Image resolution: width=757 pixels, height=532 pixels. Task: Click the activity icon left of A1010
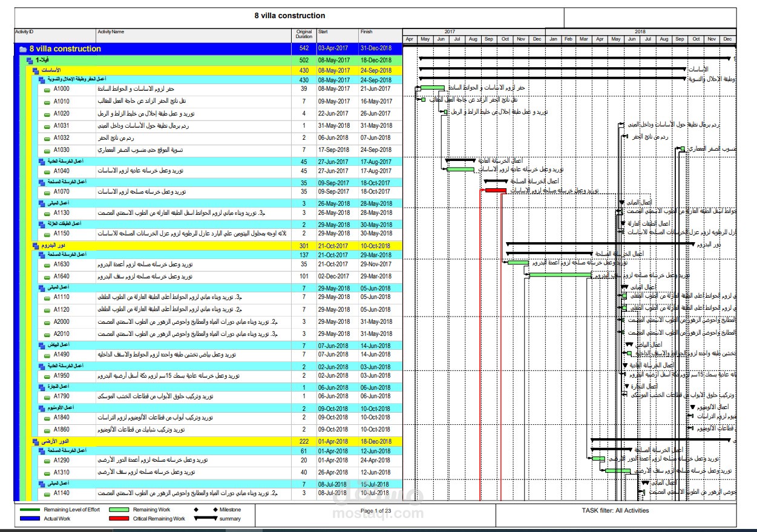(47, 102)
